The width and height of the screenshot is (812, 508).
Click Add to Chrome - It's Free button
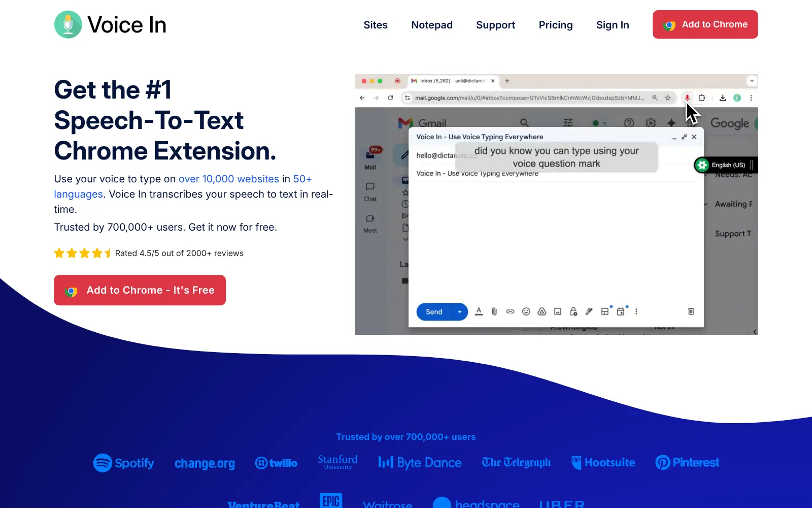coord(140,290)
